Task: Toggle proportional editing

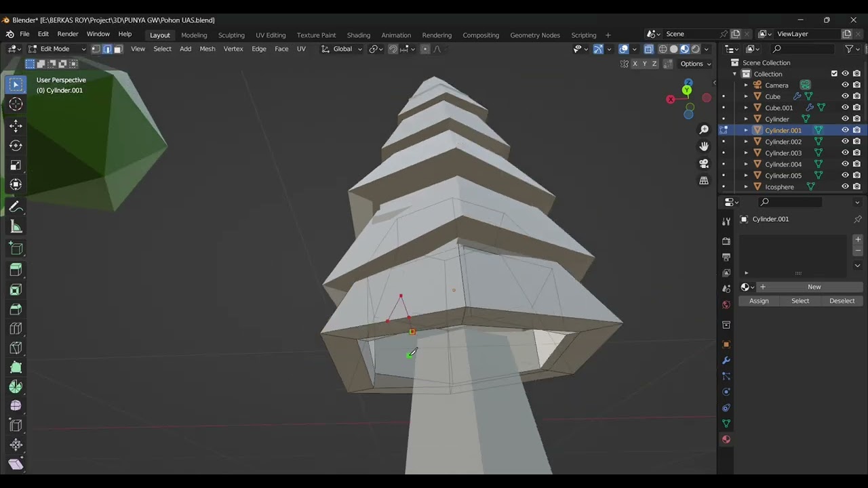Action: 425,49
